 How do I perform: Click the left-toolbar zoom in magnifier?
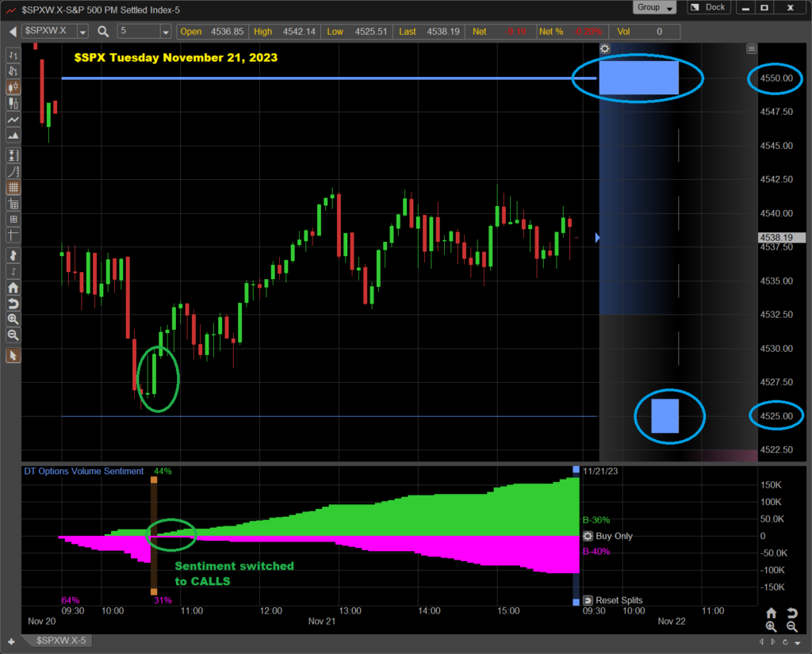click(x=13, y=319)
